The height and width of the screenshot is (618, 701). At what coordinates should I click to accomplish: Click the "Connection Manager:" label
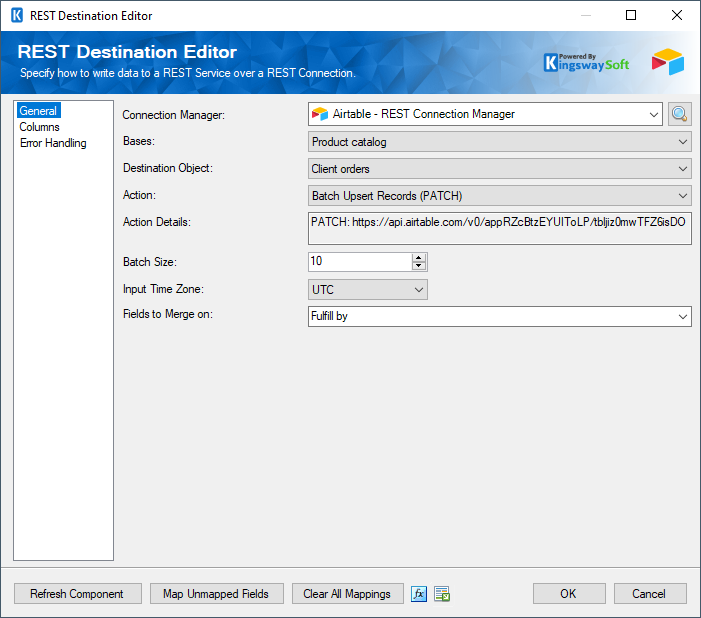173,115
